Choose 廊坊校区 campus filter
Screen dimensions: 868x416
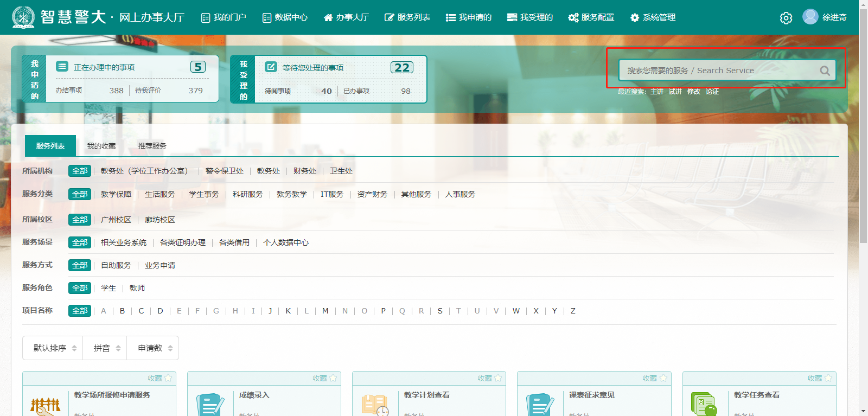pyautogui.click(x=160, y=220)
